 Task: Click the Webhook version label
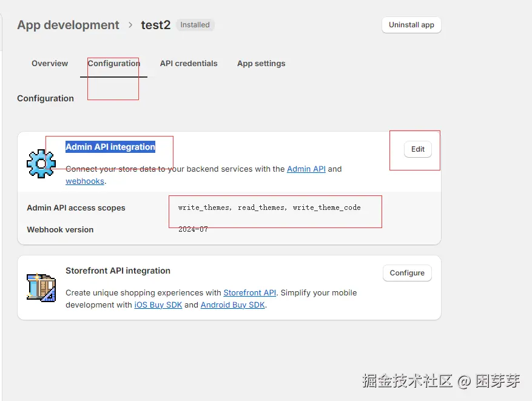pos(60,230)
